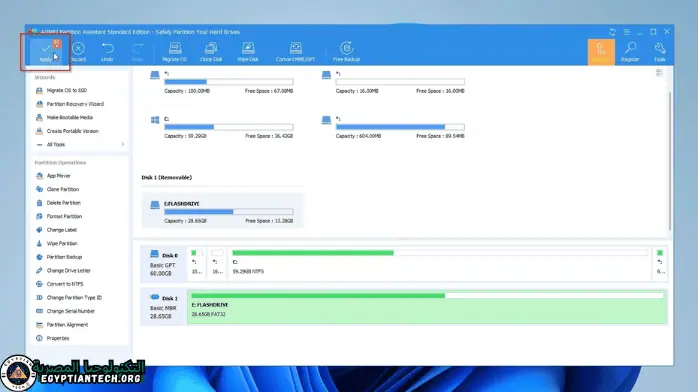Expand All Tools submenu

79,145
